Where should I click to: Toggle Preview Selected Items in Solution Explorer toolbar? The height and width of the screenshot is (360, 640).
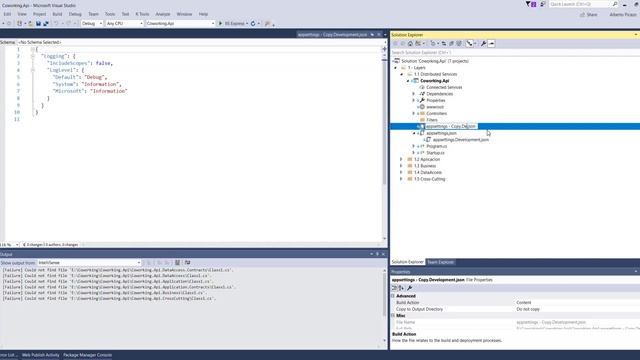(491, 44)
